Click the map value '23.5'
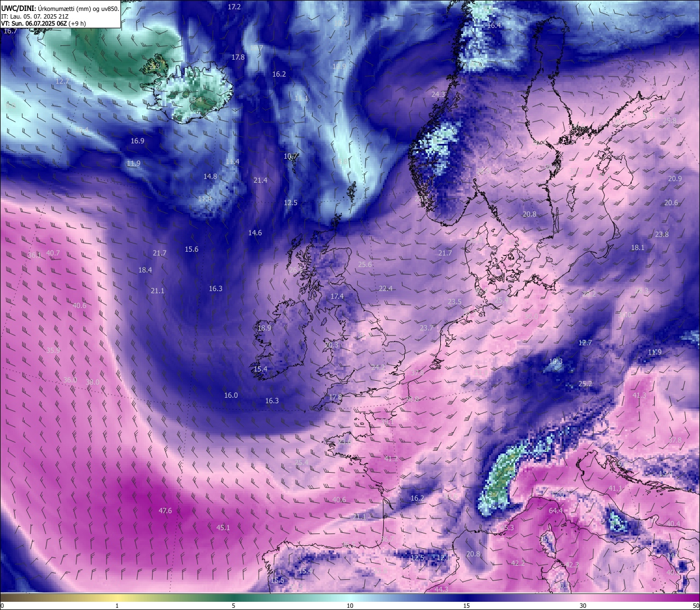This screenshot has width=700, height=610. pos(454,301)
